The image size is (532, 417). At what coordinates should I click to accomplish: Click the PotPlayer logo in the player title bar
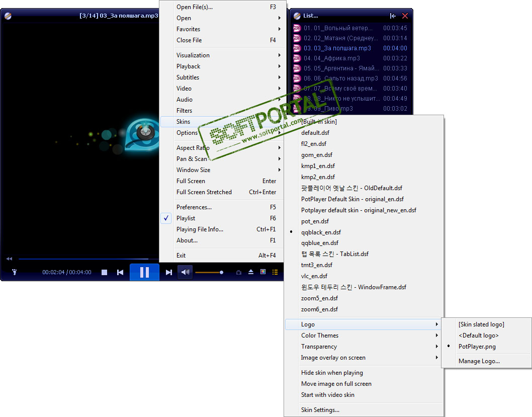(x=8, y=16)
